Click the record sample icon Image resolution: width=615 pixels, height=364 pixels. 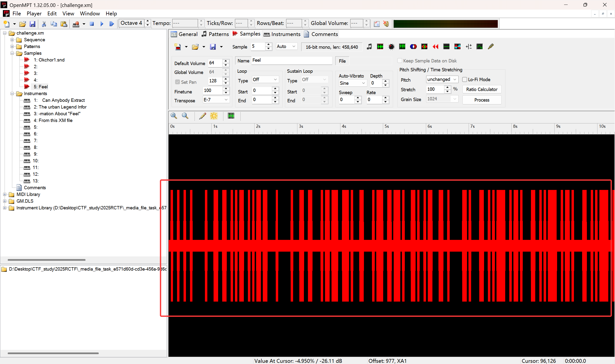[391, 47]
